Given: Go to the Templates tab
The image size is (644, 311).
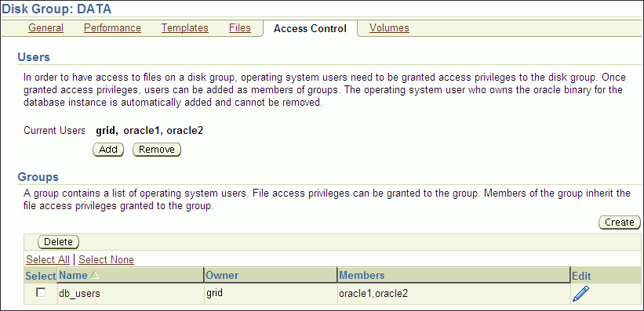Looking at the screenshot, I should pos(185,28).
